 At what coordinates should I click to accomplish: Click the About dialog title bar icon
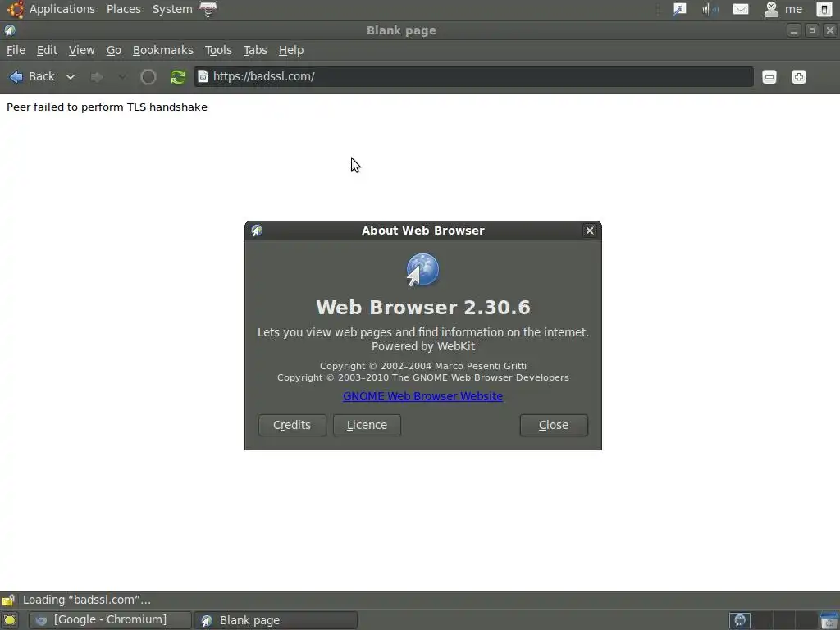click(x=257, y=231)
